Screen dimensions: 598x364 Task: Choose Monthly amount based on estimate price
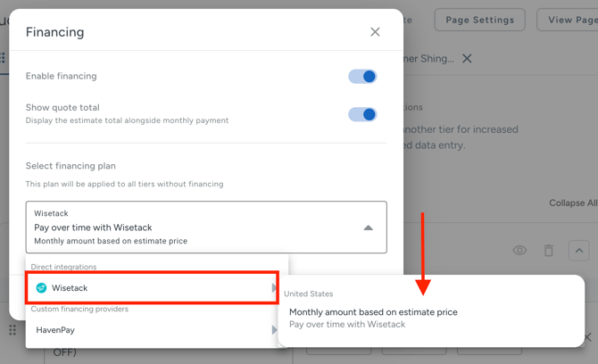tap(373, 312)
